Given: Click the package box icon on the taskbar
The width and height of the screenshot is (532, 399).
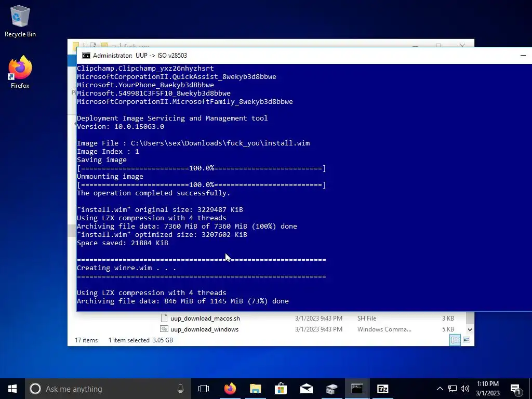Looking at the screenshot, I should click(331, 389).
